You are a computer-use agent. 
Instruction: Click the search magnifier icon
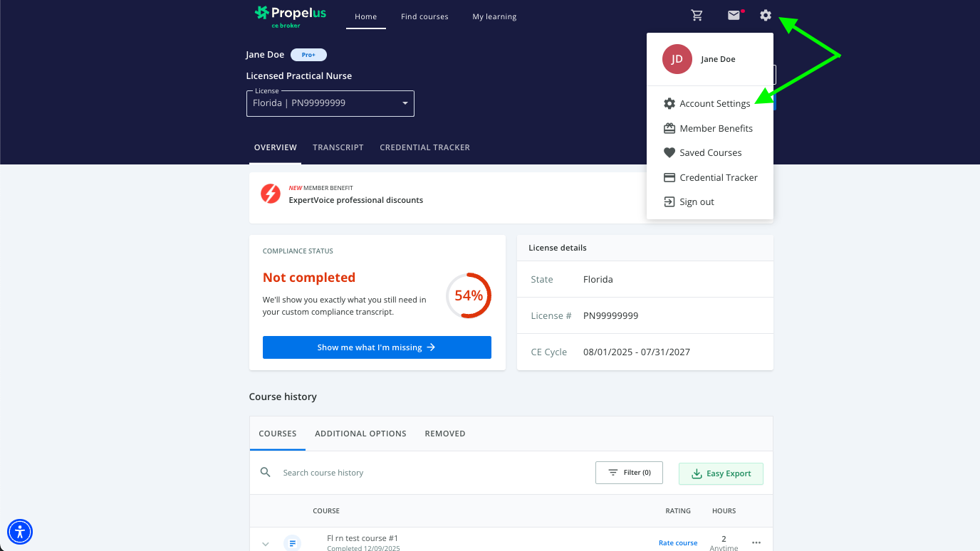(266, 473)
